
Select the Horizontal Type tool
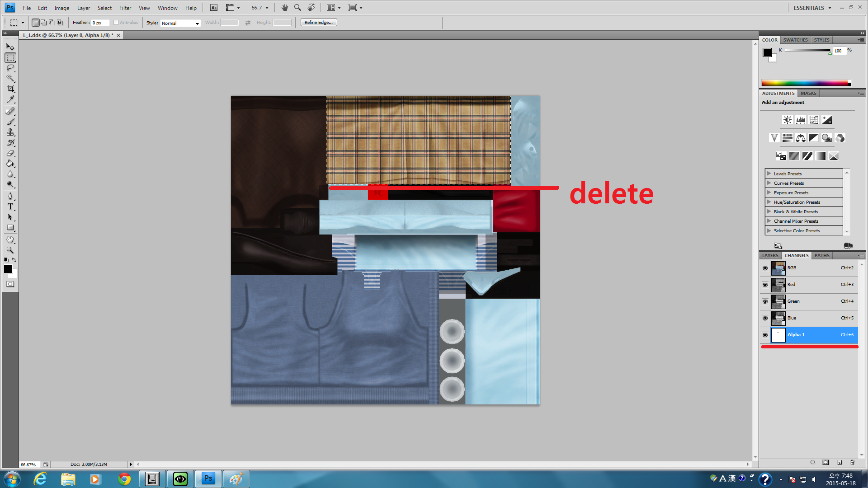(10, 207)
